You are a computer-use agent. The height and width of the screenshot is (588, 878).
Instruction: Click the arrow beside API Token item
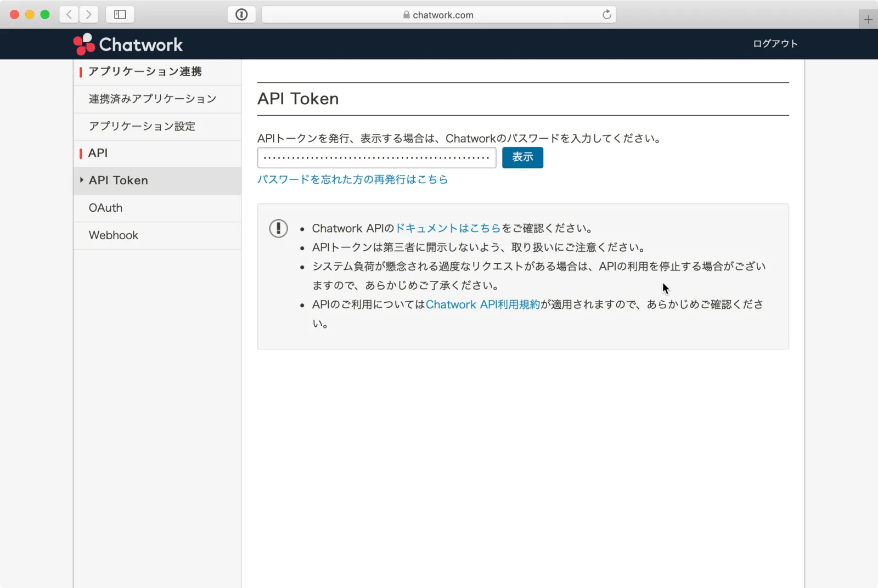pos(82,180)
